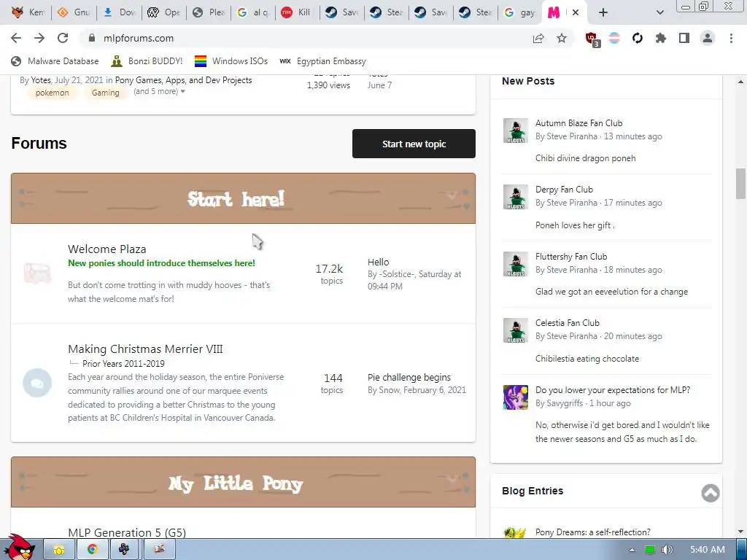Screen dimensions: 747x560
Task: Click the share page icon in address bar
Action: (x=538, y=38)
